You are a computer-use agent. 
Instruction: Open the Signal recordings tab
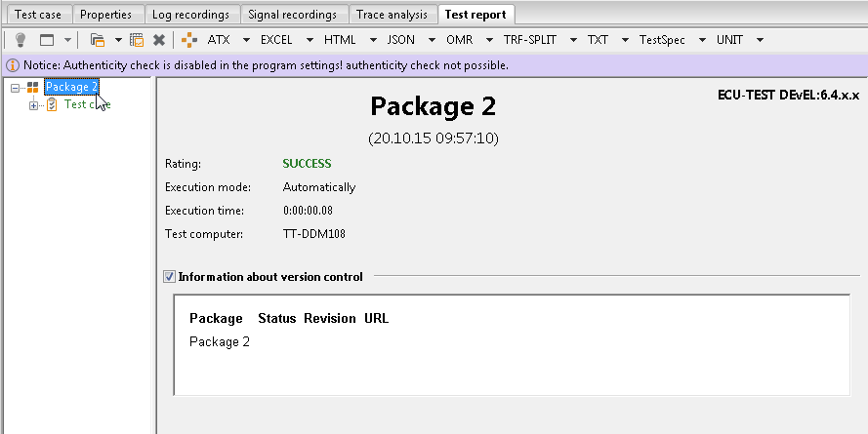coord(292,15)
